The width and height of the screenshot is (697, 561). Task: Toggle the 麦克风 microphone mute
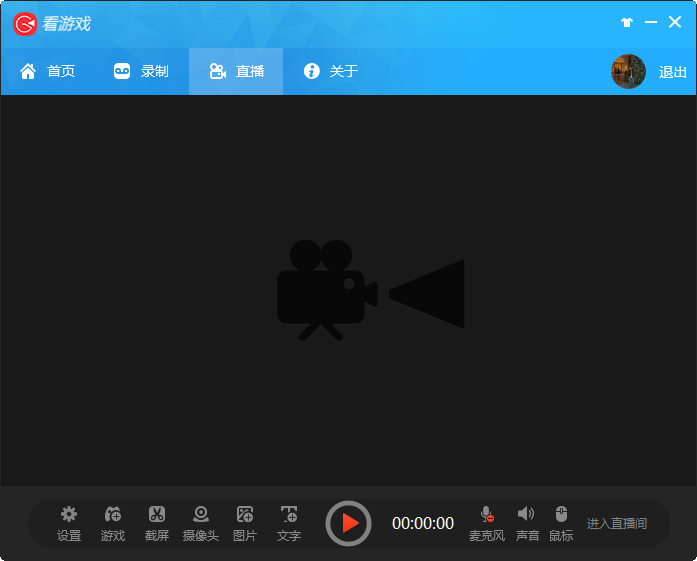(x=487, y=524)
